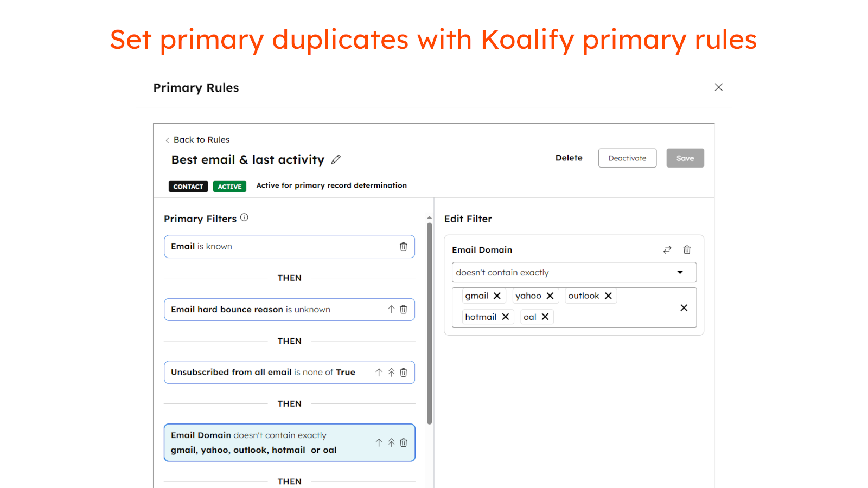Remove the gmail tag
Viewport: 868px width, 488px height.
tap(497, 296)
